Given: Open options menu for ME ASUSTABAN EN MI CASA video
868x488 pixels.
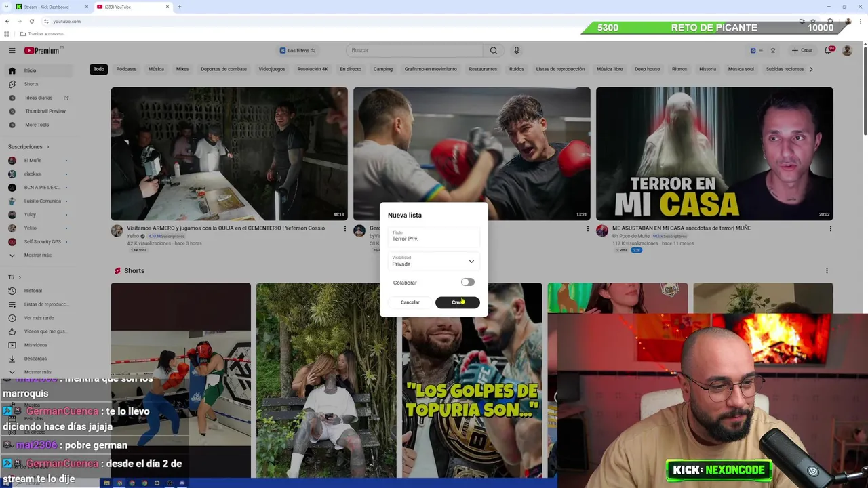Looking at the screenshot, I should tap(830, 229).
